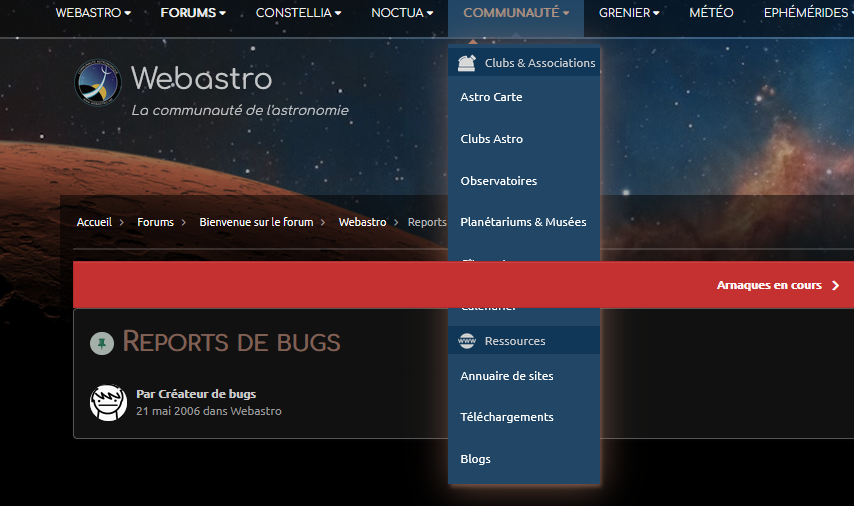854x506 pixels.
Task: Click the Ressources section header
Action: (x=524, y=341)
